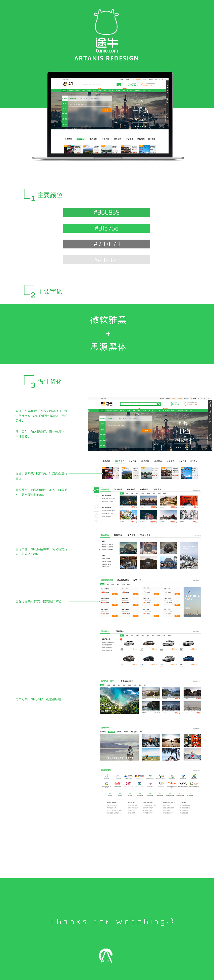Open the Australia Island Tour thumbnail
This screenshot has width=214, height=980.
point(119,701)
